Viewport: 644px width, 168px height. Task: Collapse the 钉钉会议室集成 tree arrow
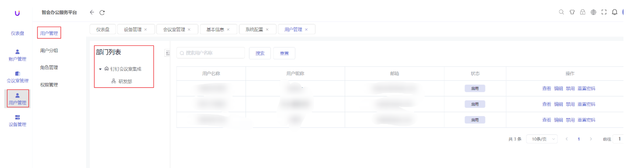[100, 69]
